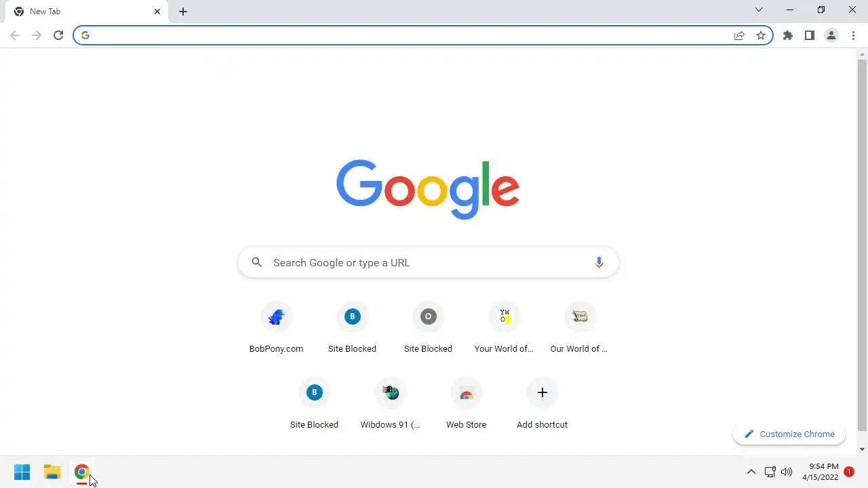Viewport: 868px width, 488px height.
Task: Click the scrollbar down arrow
Action: [863, 449]
